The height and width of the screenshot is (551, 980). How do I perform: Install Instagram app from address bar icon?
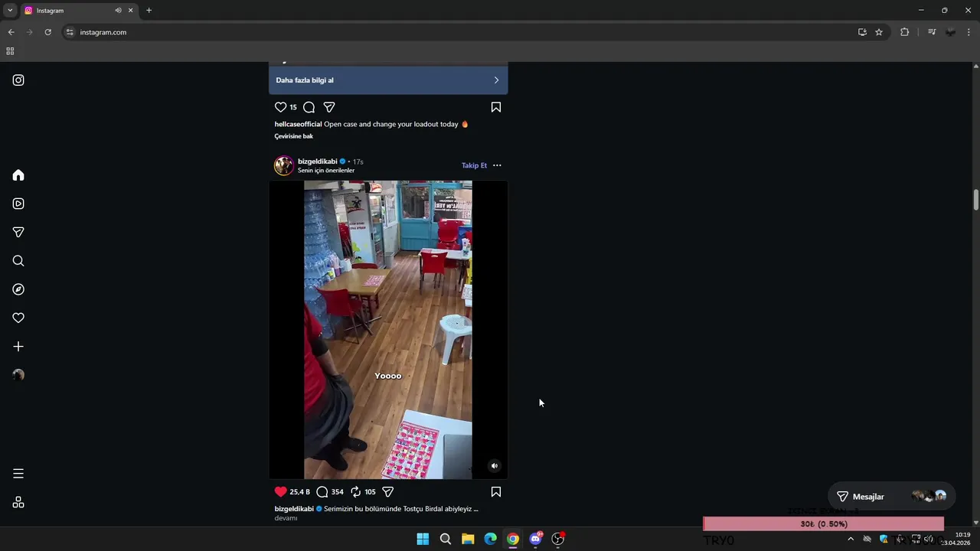pos(862,32)
